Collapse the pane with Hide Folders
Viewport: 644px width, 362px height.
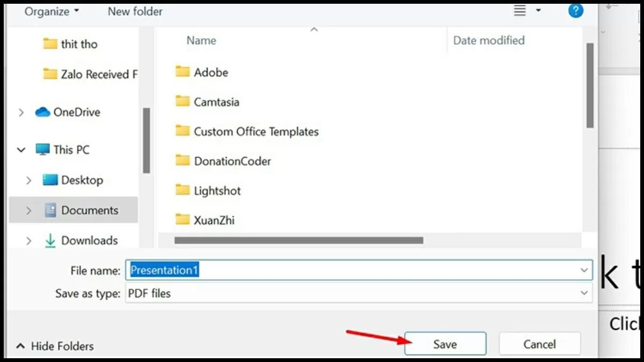[55, 346]
